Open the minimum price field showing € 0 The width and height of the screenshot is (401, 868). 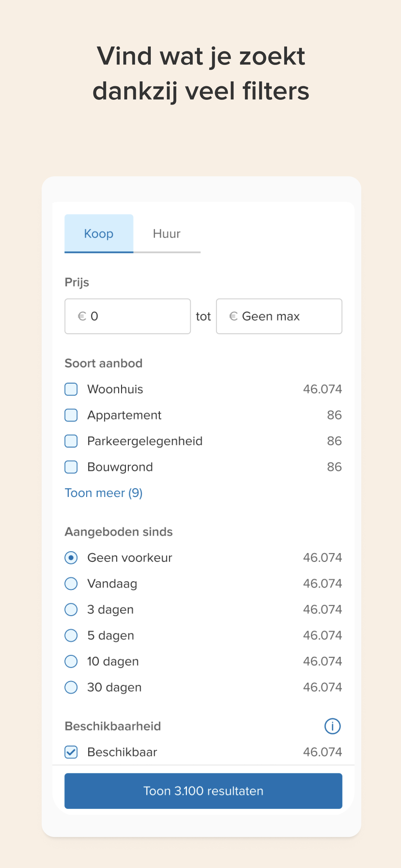pyautogui.click(x=128, y=316)
